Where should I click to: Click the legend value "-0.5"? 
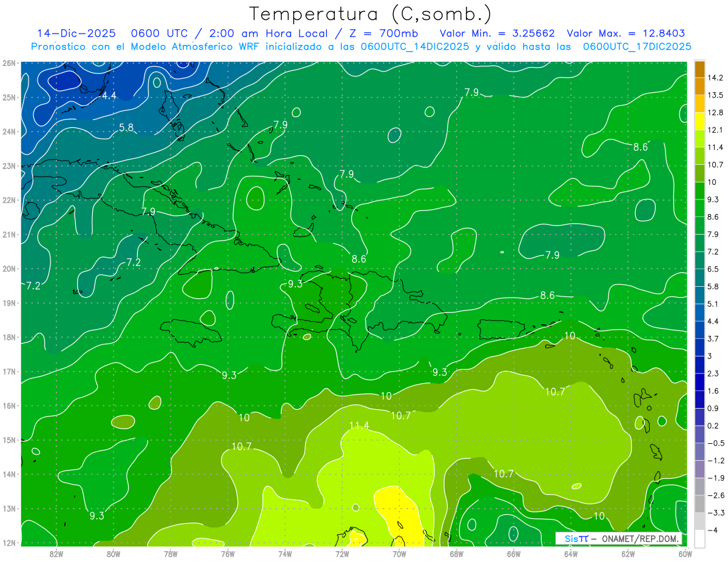coord(715,443)
